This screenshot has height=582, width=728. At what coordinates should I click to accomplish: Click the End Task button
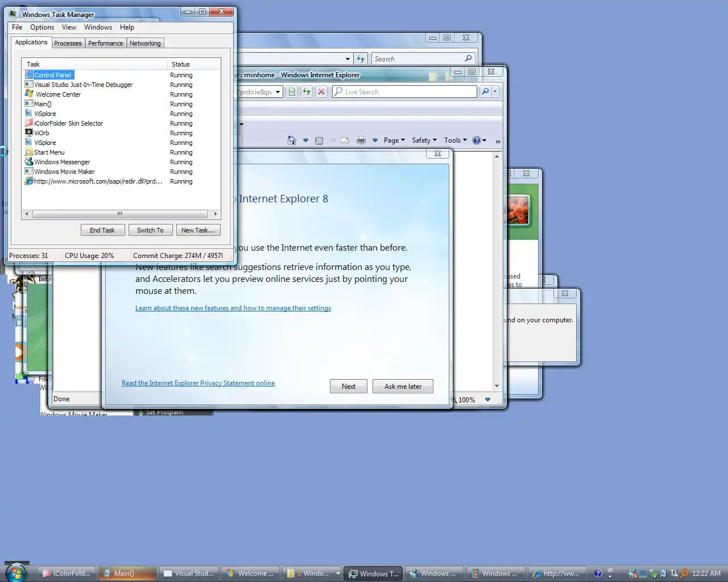[102, 230]
